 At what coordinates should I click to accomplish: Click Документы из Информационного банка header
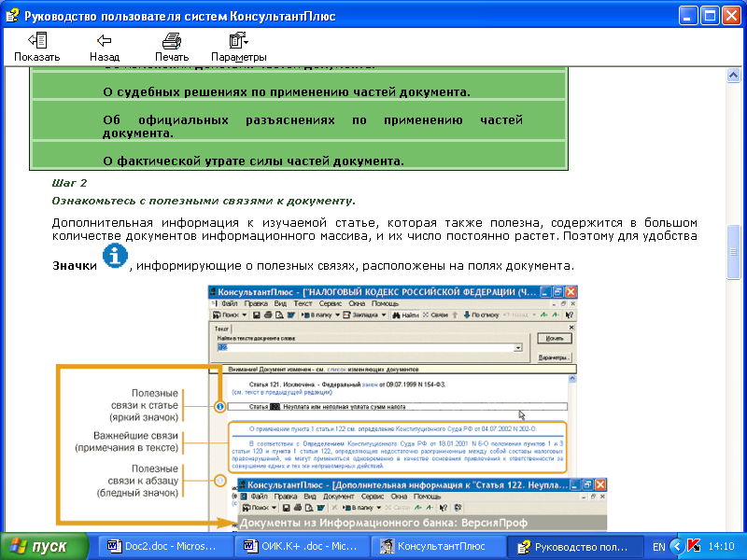(383, 523)
